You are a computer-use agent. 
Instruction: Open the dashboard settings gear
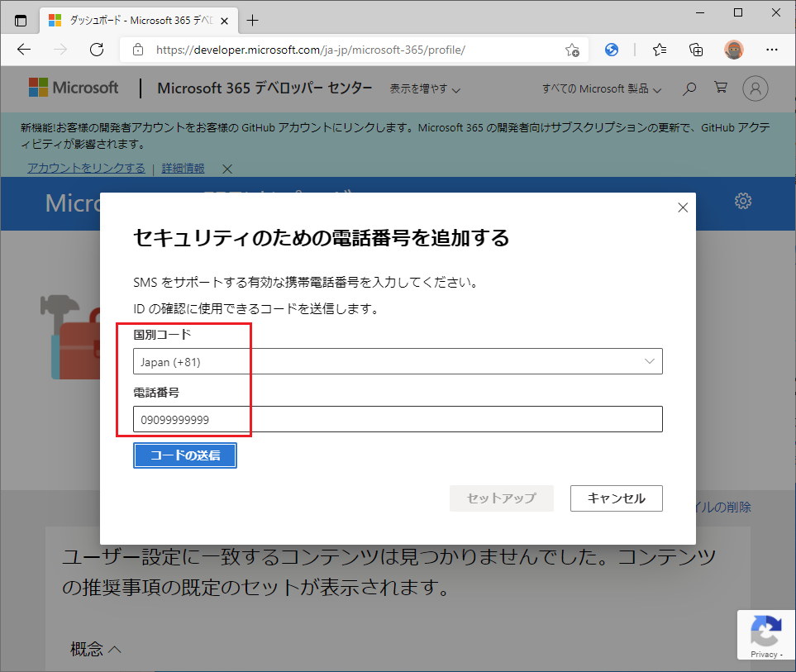click(743, 201)
